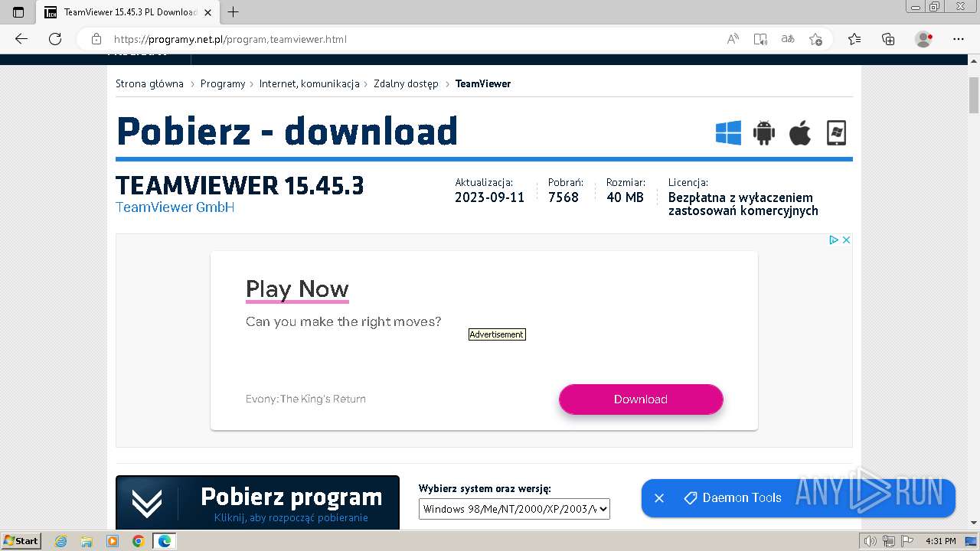Viewport: 980px width, 551px height.
Task: Open media player taskbar icon
Action: coord(113,541)
